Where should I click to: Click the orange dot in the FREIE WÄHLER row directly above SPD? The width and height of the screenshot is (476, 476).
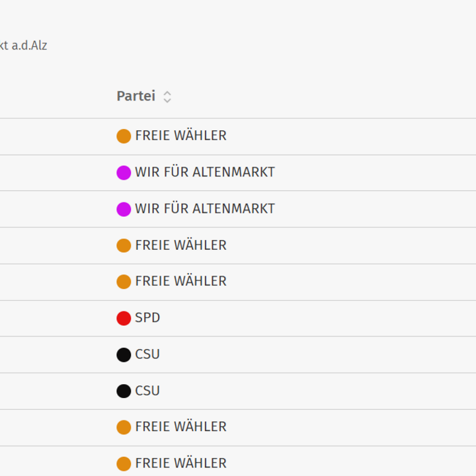click(x=124, y=282)
